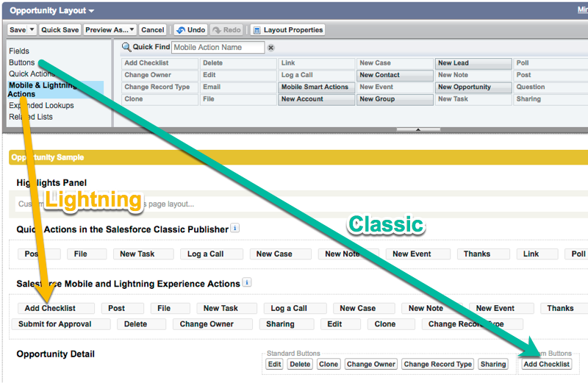Click New Task in Classic Publisher section
Image resolution: width=588 pixels, height=383 pixels.
pyautogui.click(x=143, y=254)
